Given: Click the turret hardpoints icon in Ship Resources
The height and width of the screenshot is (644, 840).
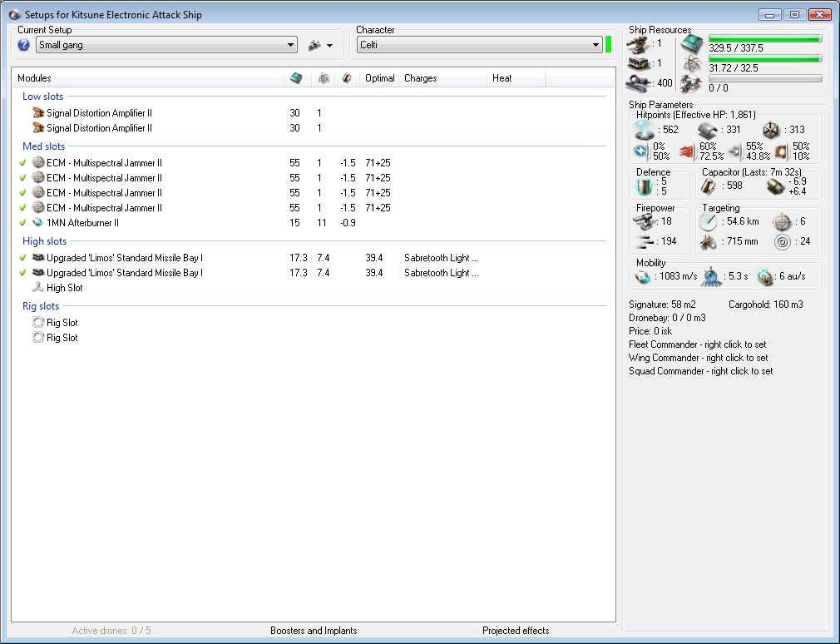Looking at the screenshot, I should pyautogui.click(x=639, y=44).
